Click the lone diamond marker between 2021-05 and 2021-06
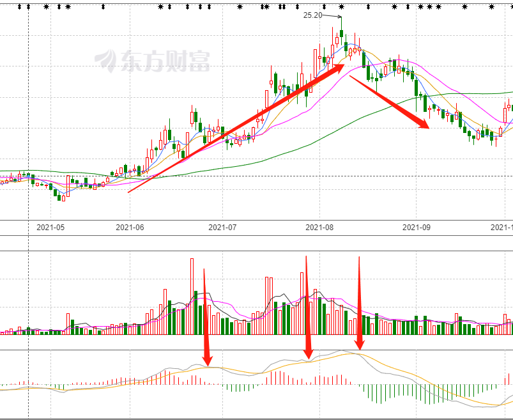The width and height of the screenshot is (513, 420). tap(103, 6)
